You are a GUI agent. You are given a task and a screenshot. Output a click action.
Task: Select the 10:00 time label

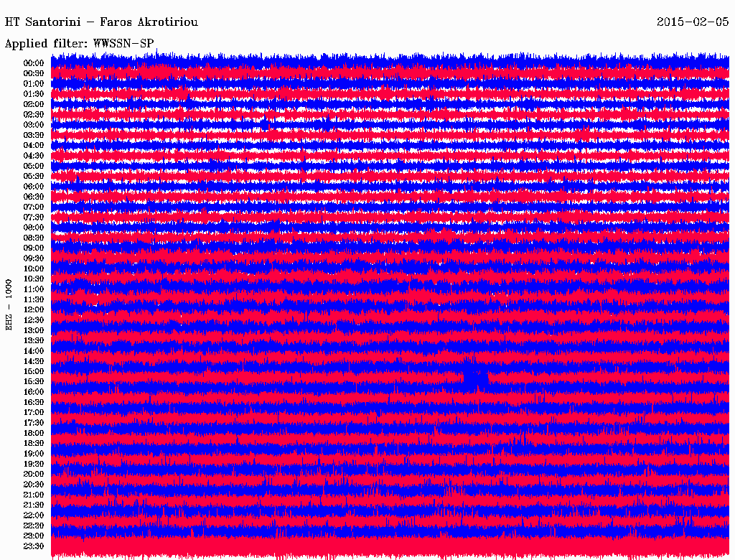tap(33, 269)
